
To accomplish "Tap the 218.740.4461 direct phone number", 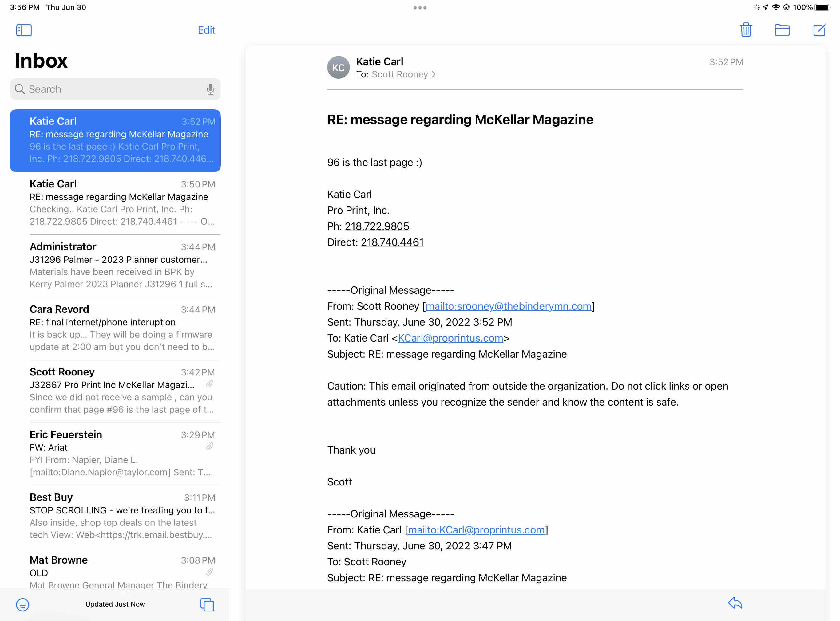I will click(392, 242).
